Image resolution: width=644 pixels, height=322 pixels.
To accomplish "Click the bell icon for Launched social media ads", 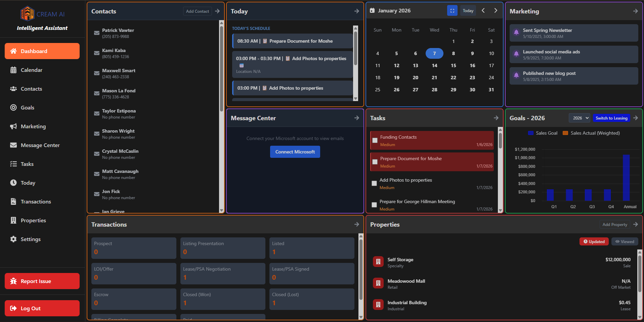I will click(516, 54).
